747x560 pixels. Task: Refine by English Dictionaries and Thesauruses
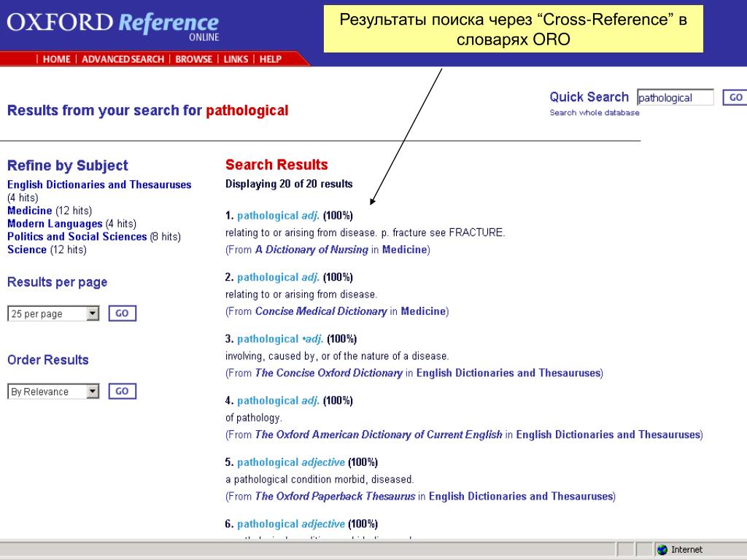(99, 184)
